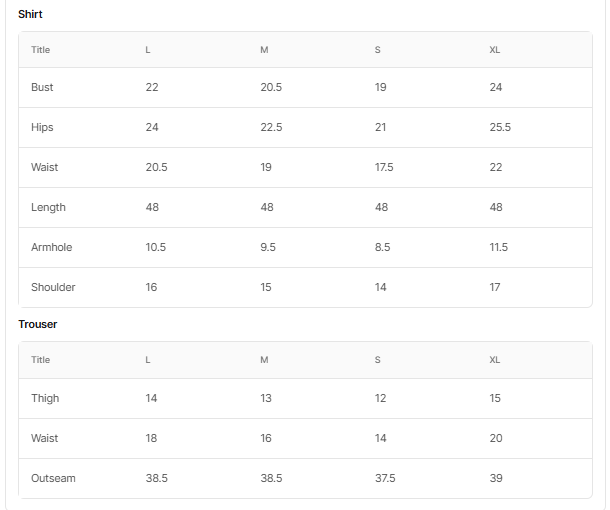Select the Hips row label
This screenshot has height=510, width=610.
[42, 128]
